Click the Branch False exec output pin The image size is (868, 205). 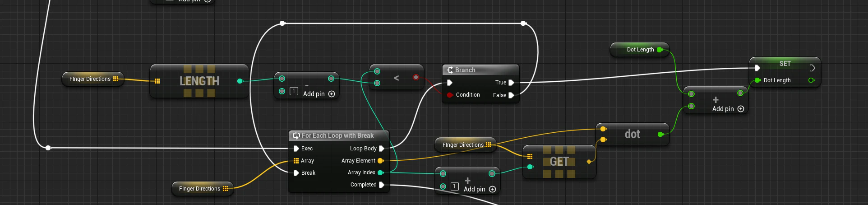(x=511, y=95)
